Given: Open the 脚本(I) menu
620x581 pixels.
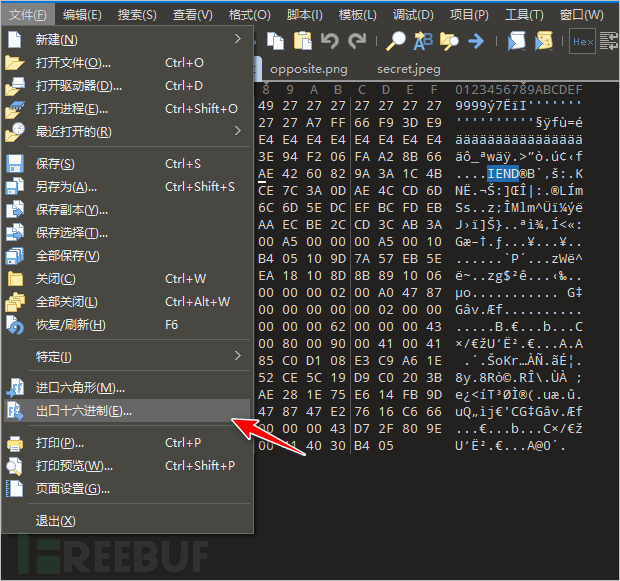Looking at the screenshot, I should (x=304, y=15).
